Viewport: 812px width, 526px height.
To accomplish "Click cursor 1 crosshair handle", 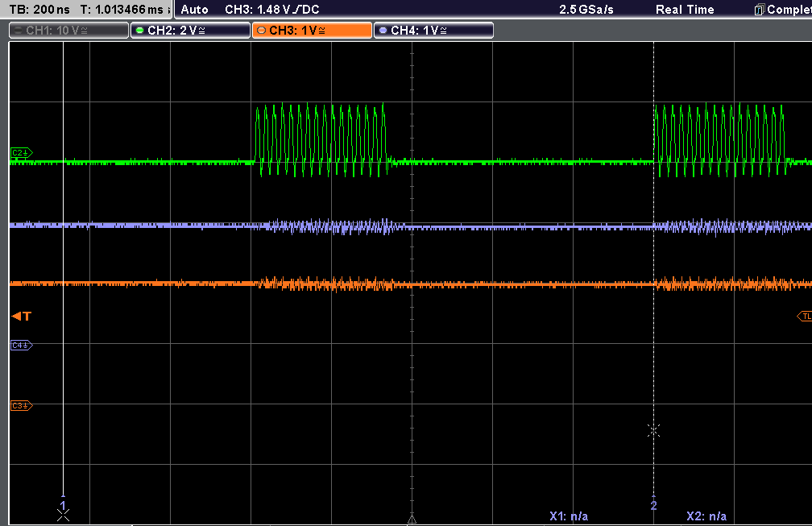I will pyautogui.click(x=63, y=516).
